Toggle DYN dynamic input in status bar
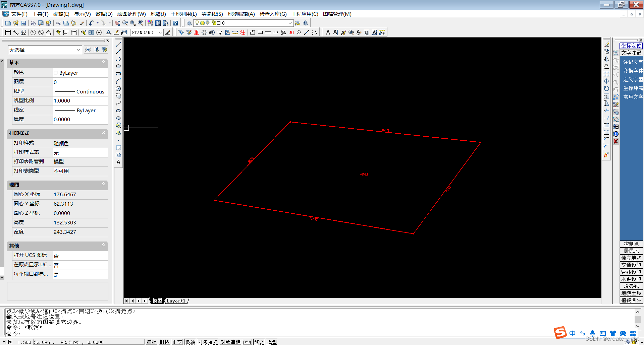 [247, 342]
